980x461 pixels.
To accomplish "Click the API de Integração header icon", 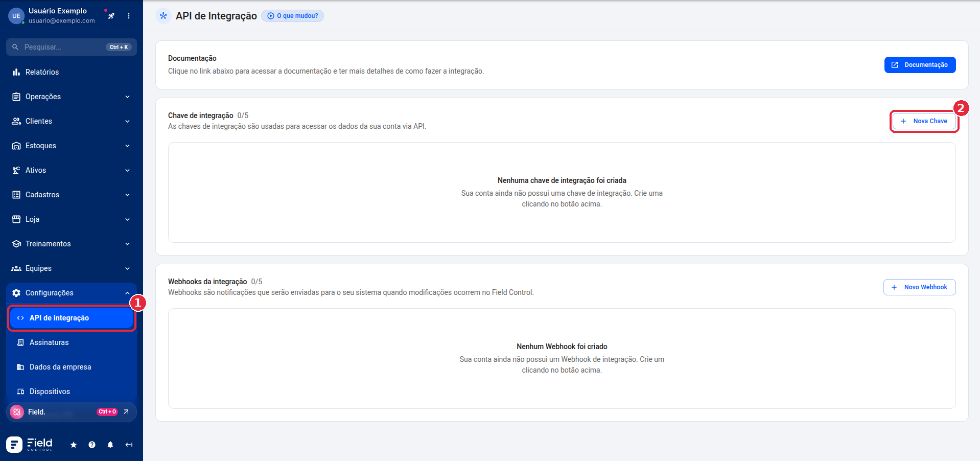I will [164, 16].
